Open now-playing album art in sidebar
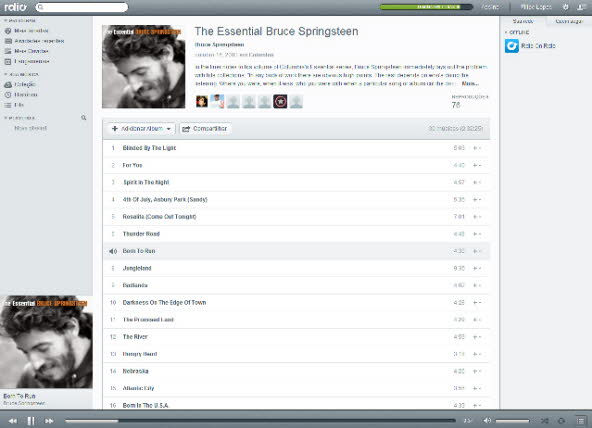This screenshot has height=428, width=592. point(46,342)
